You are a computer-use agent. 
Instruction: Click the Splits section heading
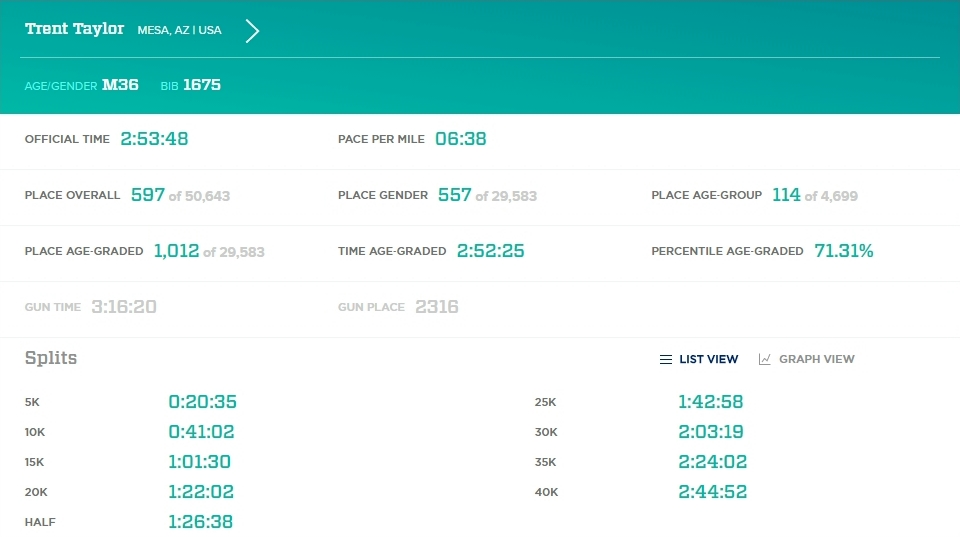pos(51,358)
